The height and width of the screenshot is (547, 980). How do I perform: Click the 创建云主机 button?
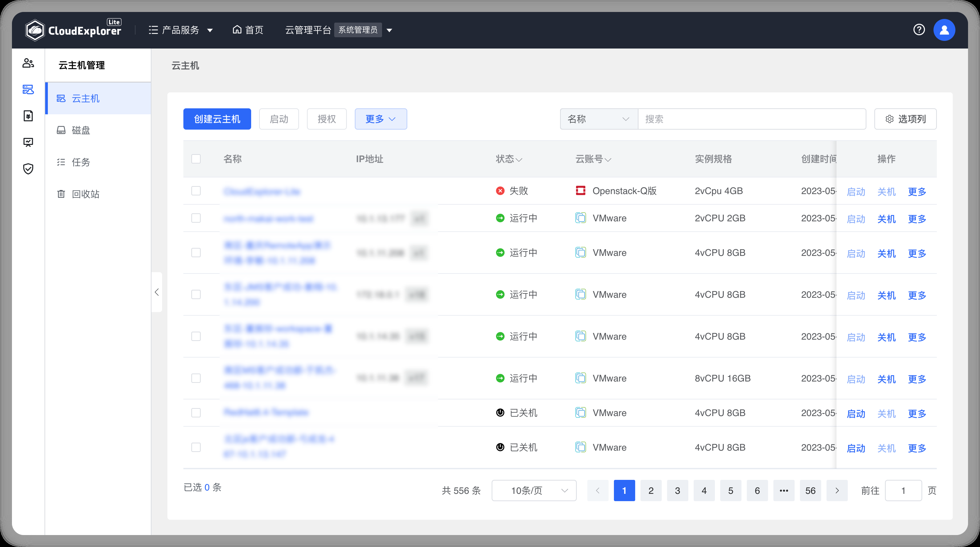(x=217, y=119)
